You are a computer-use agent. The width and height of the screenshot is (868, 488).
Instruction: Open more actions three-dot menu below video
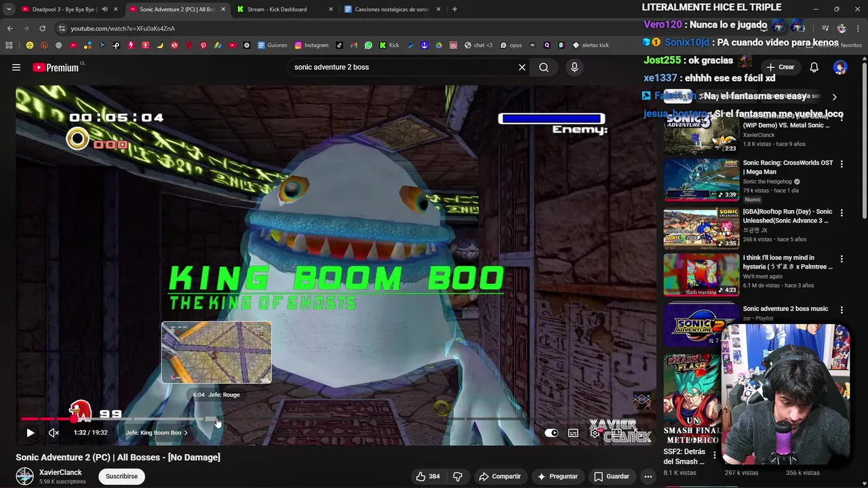(648, 476)
